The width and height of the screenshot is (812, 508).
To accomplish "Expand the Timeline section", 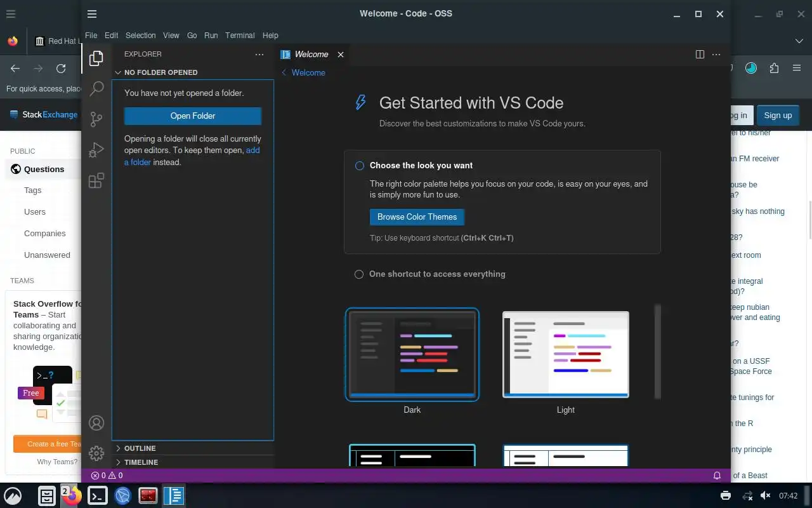I will pos(193,462).
